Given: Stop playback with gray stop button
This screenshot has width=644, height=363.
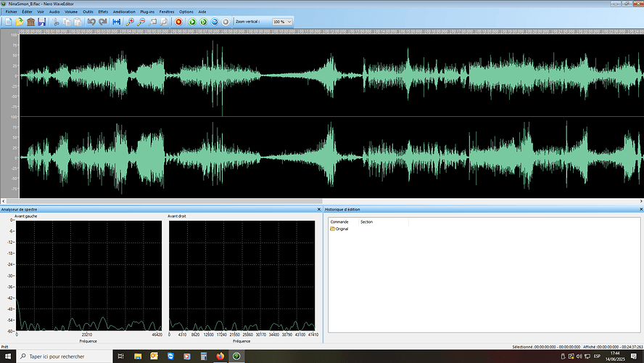Looking at the screenshot, I should tap(226, 22).
